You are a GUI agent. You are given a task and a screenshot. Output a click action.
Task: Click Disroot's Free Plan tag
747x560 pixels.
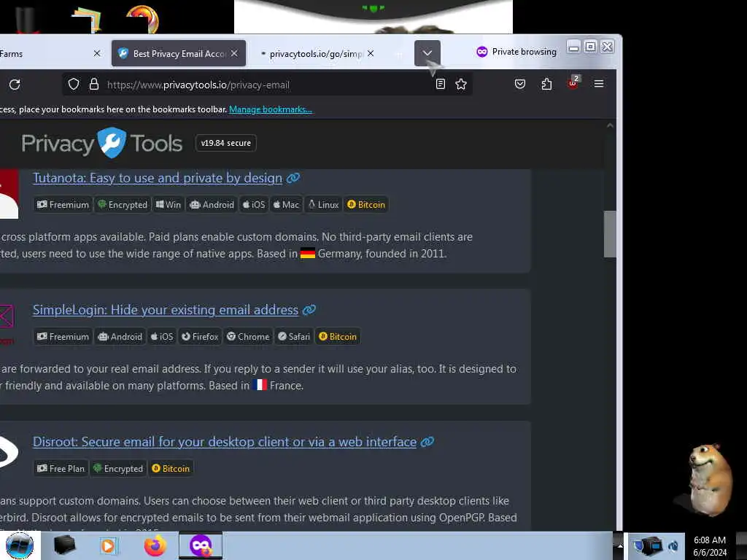click(x=61, y=469)
